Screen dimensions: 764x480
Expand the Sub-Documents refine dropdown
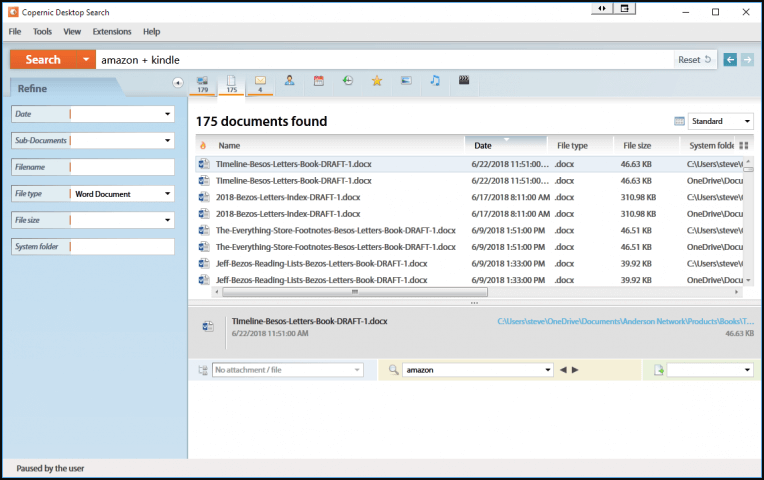coord(168,140)
